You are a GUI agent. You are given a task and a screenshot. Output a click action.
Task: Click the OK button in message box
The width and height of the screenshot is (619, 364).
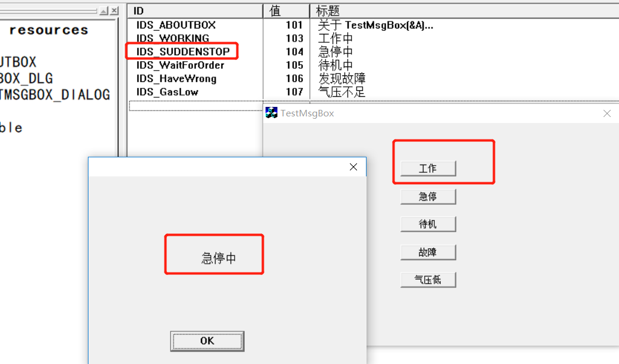pos(207,341)
